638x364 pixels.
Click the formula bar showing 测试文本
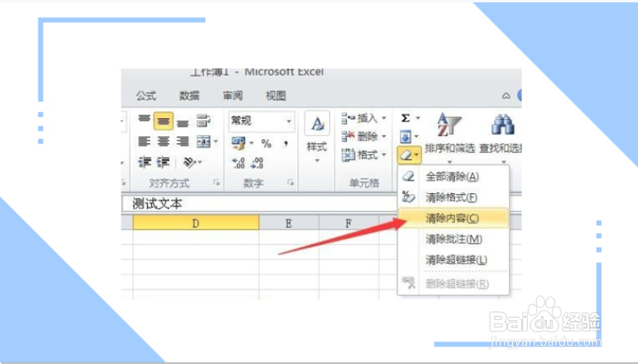260,204
